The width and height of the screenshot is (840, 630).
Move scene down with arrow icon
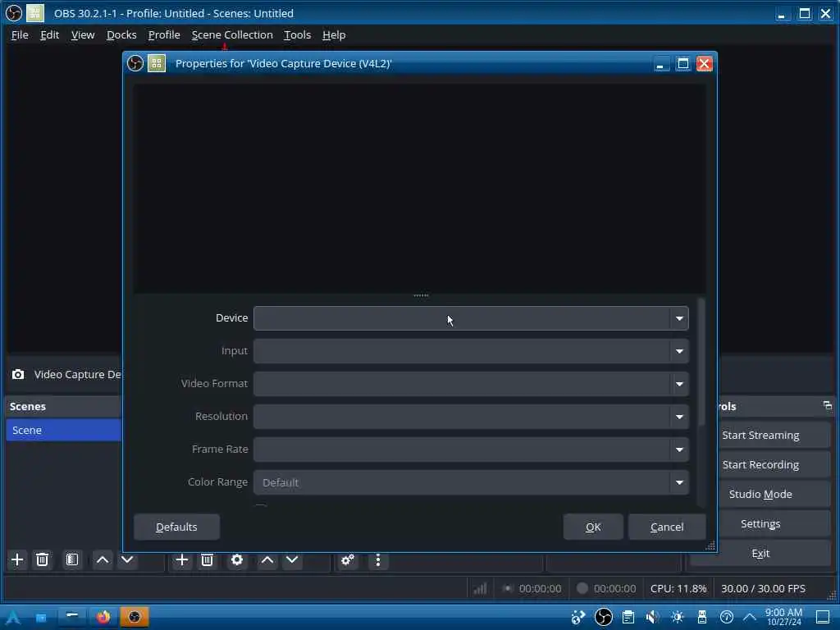(127, 560)
